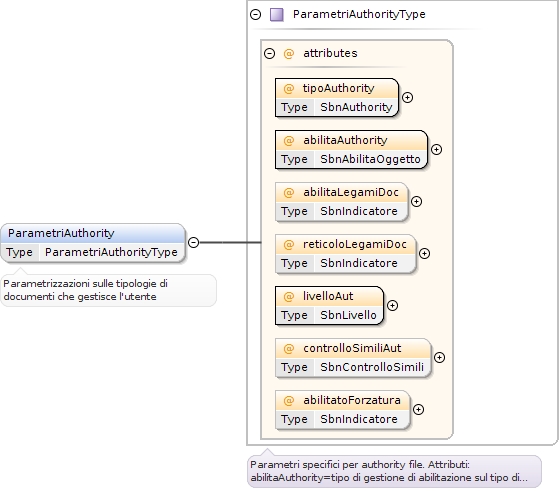This screenshot has width=560, height=491.
Task: Click the attributes group label
Action: click(x=330, y=54)
